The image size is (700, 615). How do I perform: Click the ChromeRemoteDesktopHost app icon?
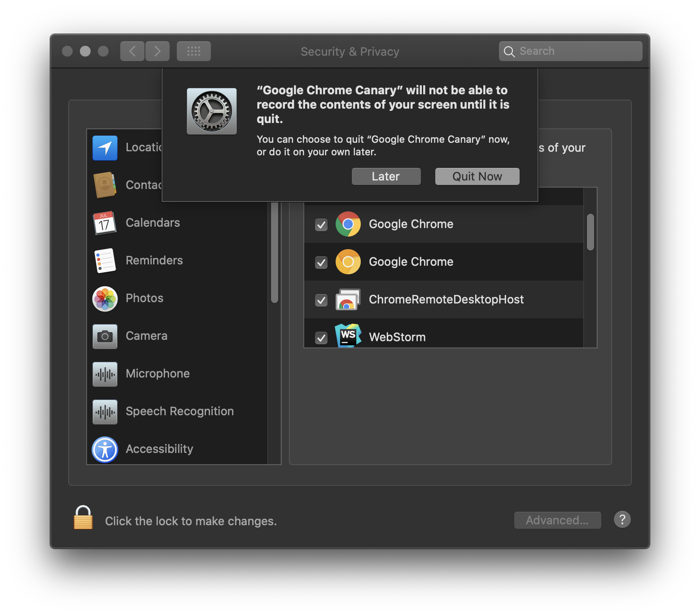[x=348, y=299]
